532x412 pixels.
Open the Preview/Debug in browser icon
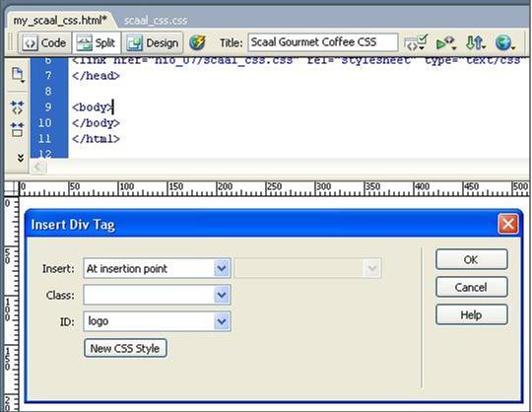[x=446, y=43]
